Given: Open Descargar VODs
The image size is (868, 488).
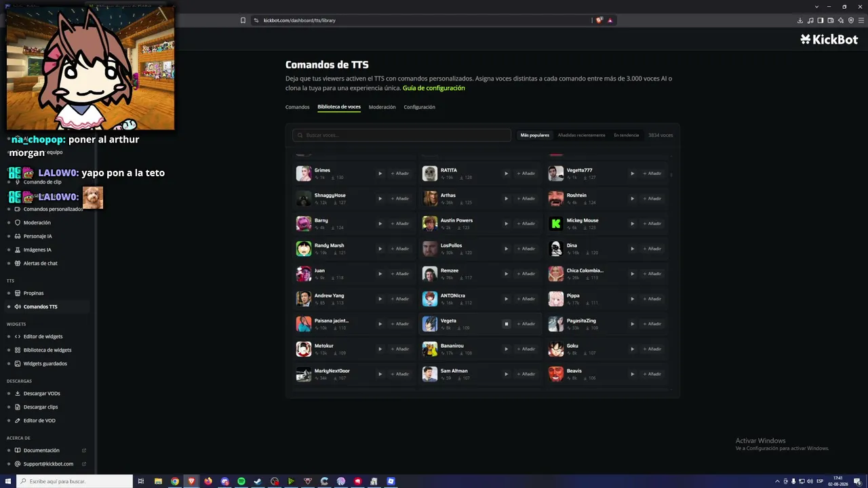Looking at the screenshot, I should click(x=45, y=393).
